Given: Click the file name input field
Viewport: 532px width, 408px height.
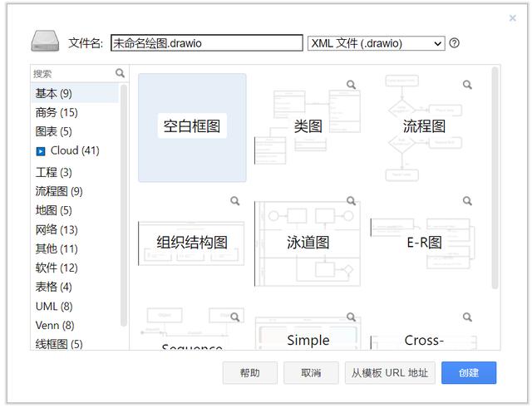Looking at the screenshot, I should (206, 43).
